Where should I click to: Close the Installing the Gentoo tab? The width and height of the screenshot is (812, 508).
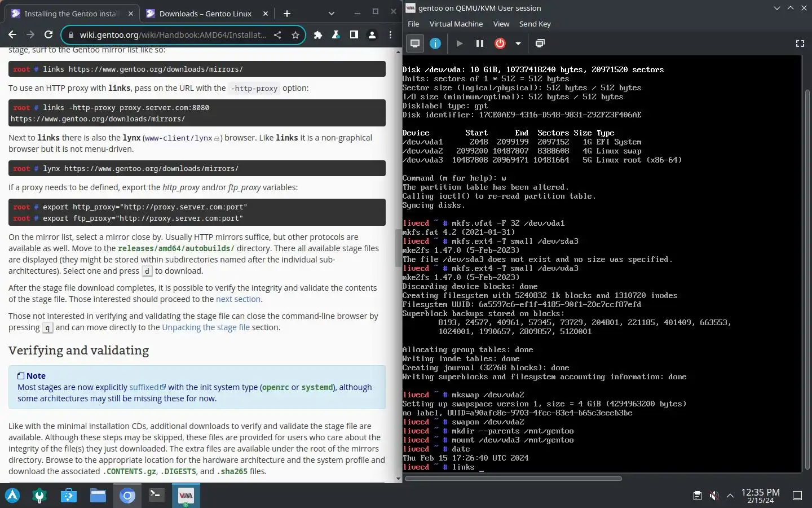click(130, 14)
